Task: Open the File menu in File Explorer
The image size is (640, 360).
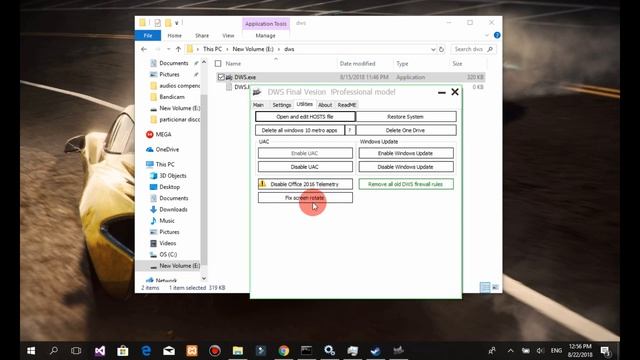Action: point(148,36)
